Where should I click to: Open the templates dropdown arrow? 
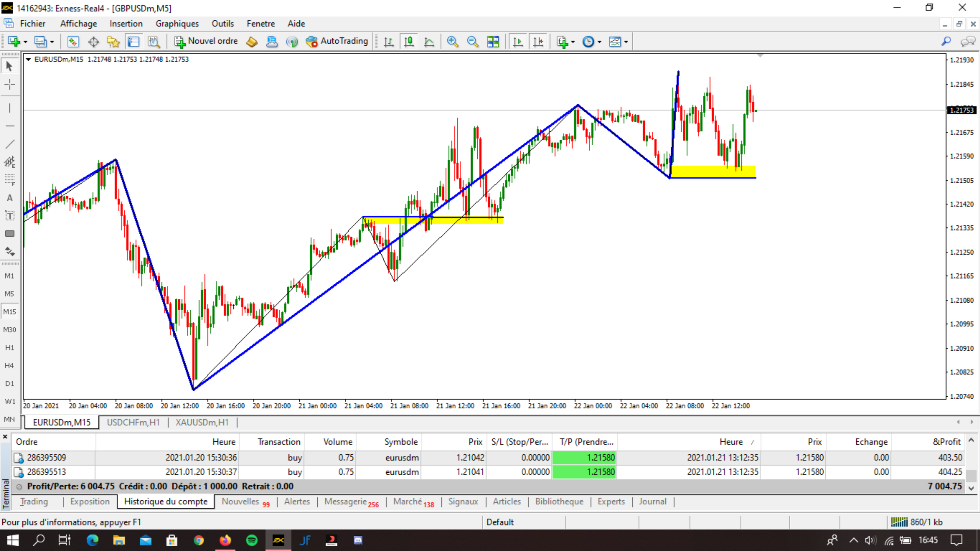pos(626,42)
